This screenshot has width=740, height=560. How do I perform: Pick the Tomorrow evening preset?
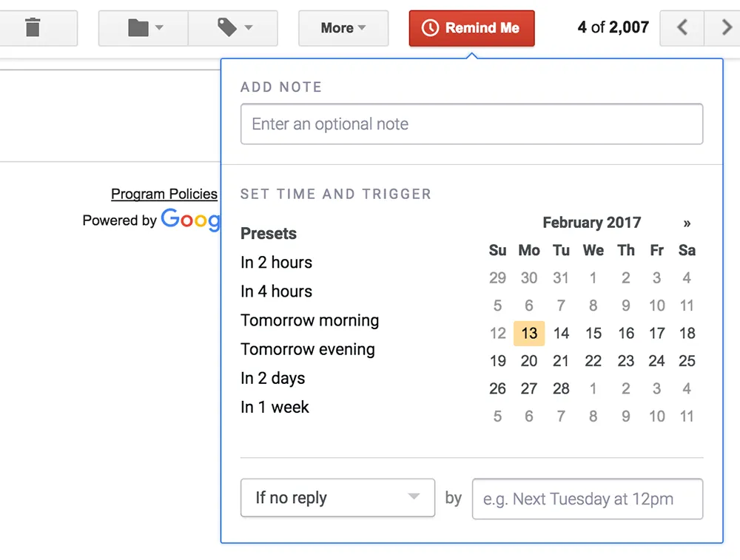tap(308, 349)
